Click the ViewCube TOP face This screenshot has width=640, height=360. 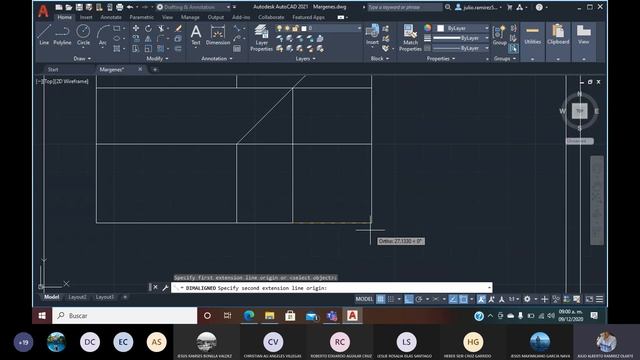tap(580, 111)
